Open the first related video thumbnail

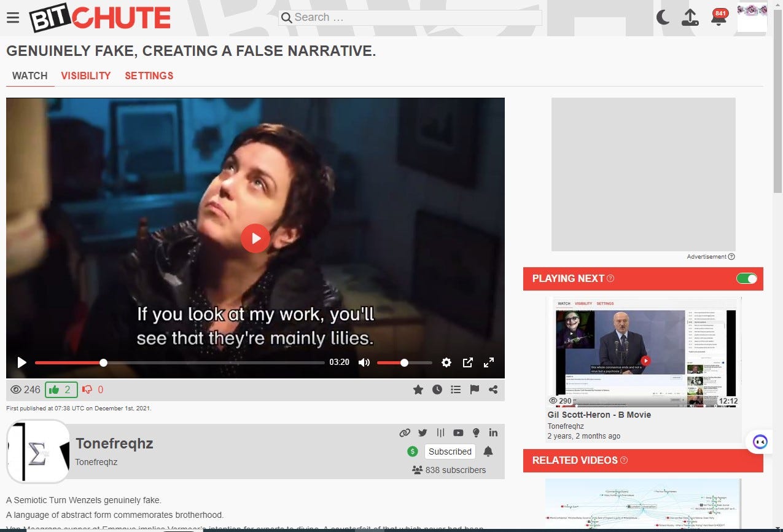644,505
